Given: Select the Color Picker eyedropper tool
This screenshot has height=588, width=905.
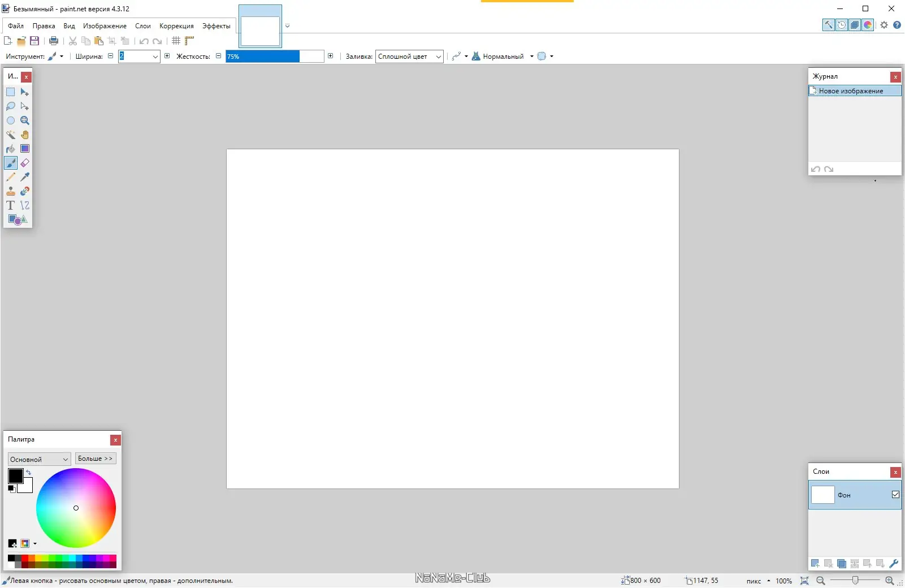Looking at the screenshot, I should [25, 177].
